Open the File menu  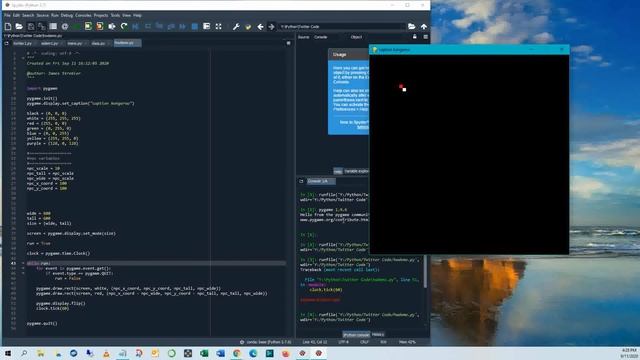tap(7, 16)
